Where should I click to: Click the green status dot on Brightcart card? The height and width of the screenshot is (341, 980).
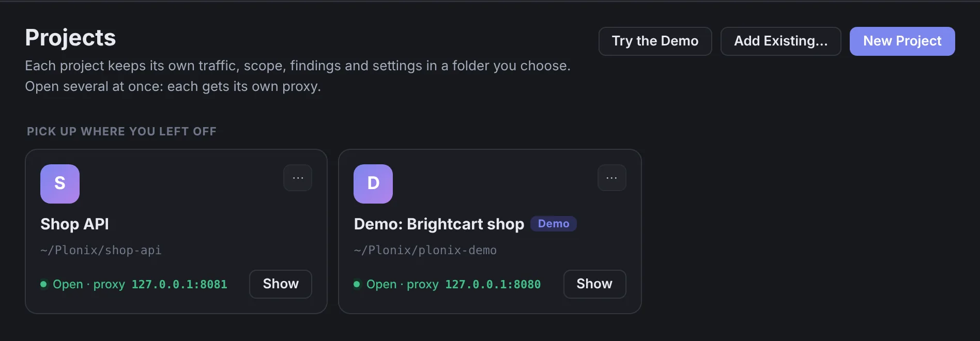point(357,284)
